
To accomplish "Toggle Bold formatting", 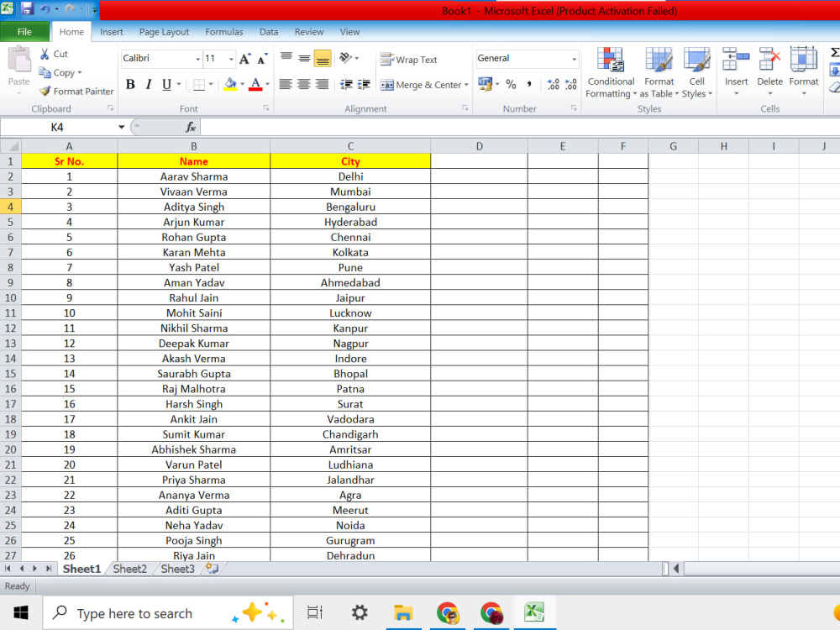I will pyautogui.click(x=130, y=85).
